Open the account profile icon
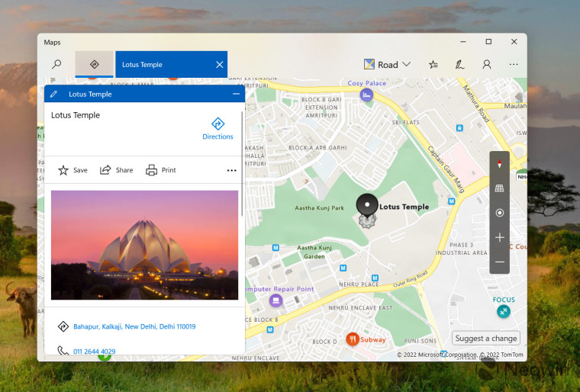Viewport: 580px width, 392px height. [486, 65]
